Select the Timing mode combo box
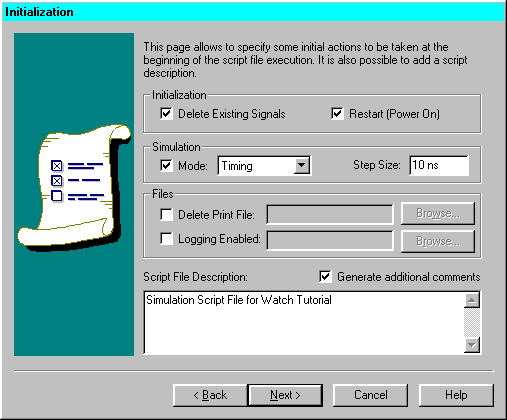 (264, 165)
